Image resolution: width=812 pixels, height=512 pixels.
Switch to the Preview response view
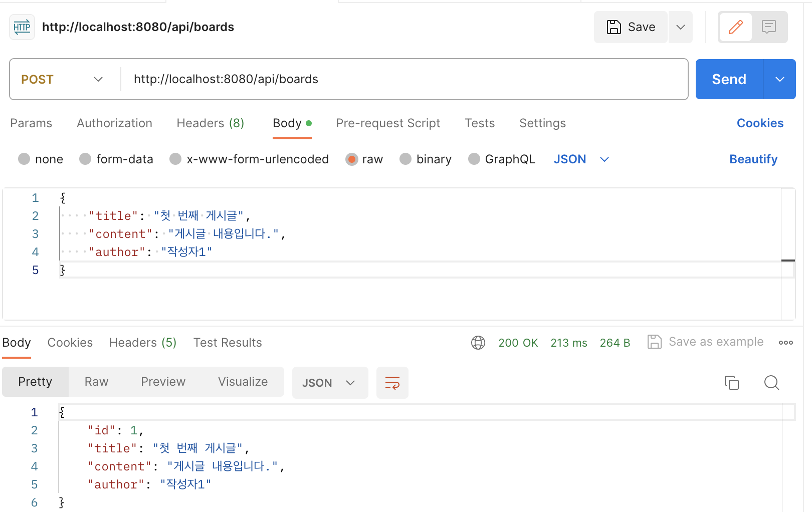tap(163, 382)
